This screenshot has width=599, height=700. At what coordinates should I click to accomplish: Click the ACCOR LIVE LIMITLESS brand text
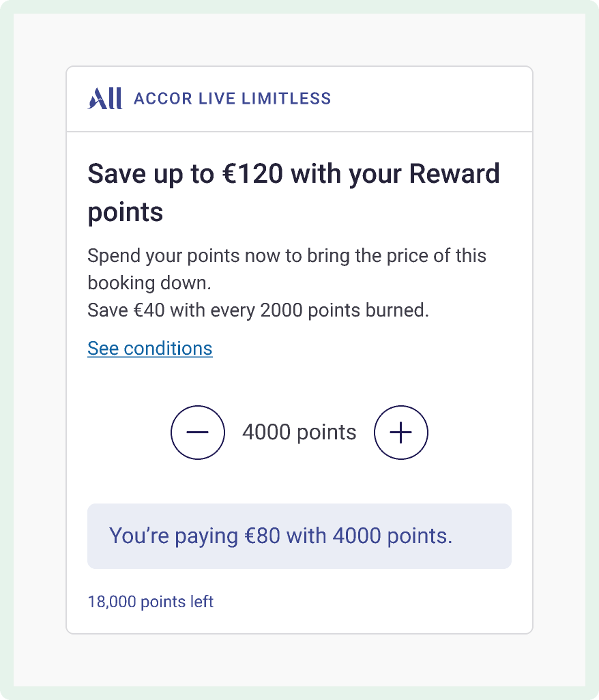click(232, 99)
